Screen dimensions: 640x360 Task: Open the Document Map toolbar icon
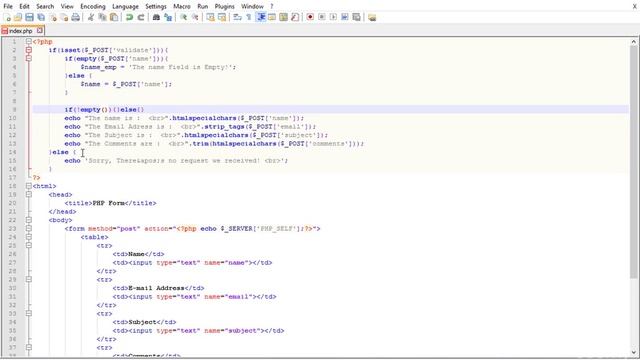(283, 17)
